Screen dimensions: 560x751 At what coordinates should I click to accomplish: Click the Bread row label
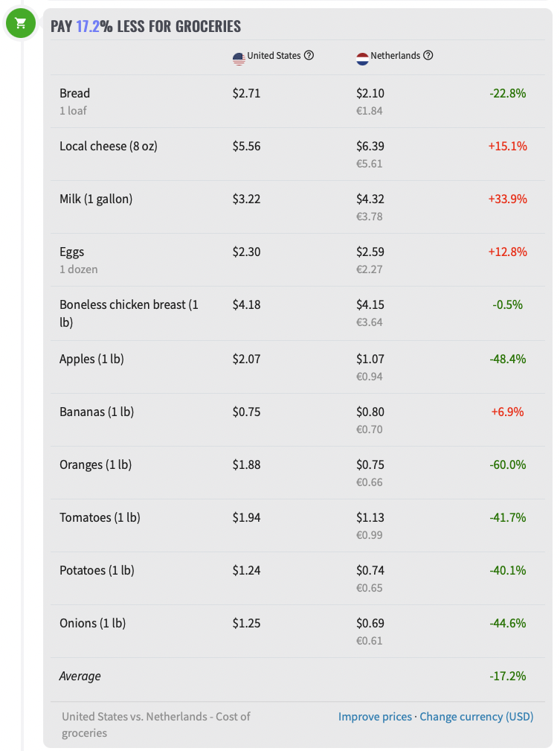tap(74, 94)
